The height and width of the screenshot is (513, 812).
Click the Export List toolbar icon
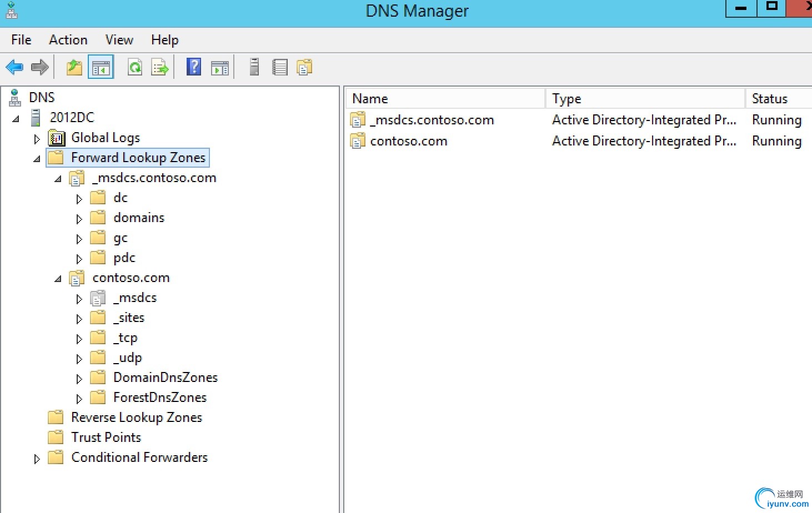point(160,68)
